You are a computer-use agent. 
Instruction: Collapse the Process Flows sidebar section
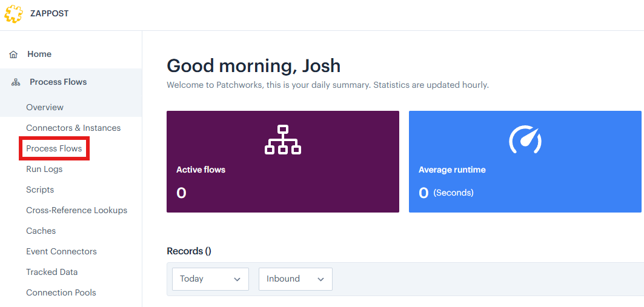point(58,82)
